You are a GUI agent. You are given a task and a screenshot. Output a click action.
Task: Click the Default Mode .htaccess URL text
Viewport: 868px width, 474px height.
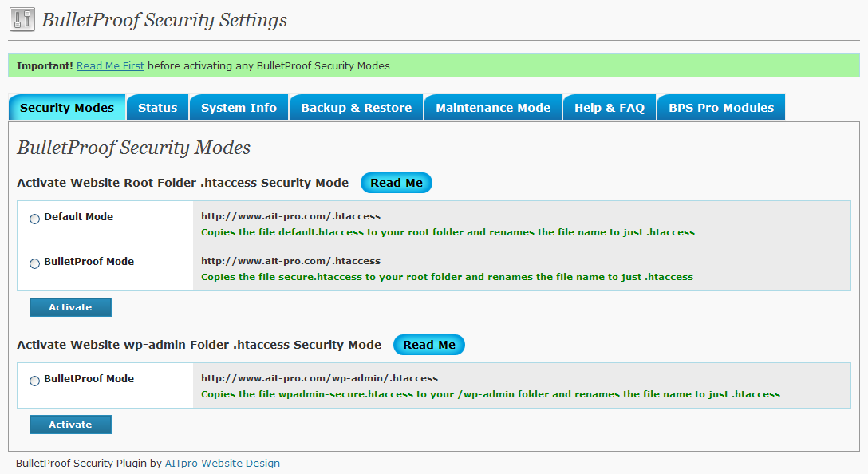pos(290,216)
